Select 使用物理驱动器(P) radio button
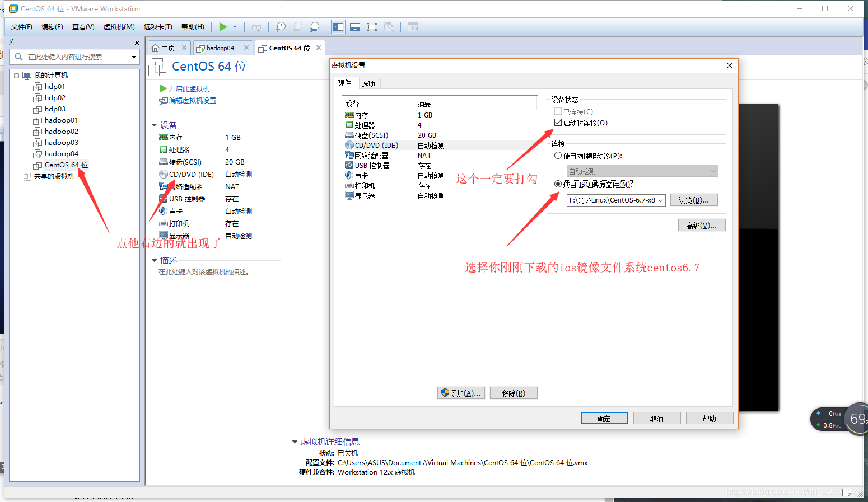868x502 pixels. (558, 156)
